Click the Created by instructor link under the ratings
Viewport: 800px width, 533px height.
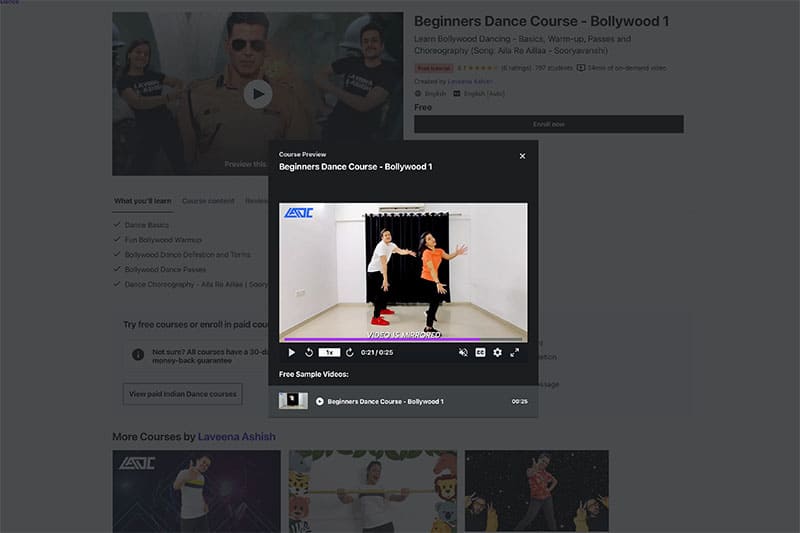[470, 81]
